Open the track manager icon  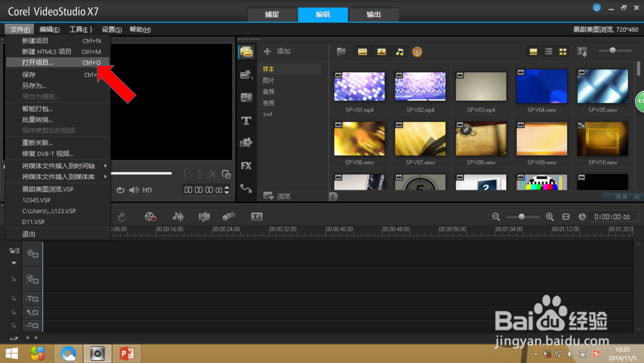click(14, 250)
